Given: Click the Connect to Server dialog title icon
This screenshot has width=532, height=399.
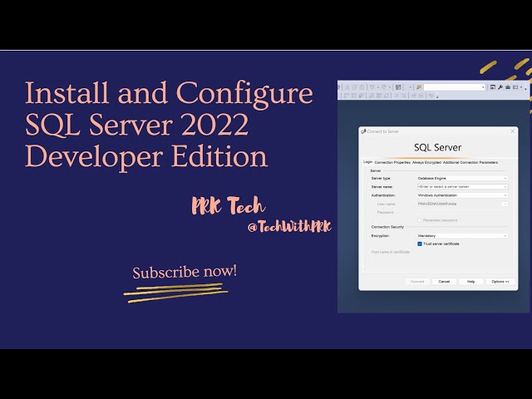Looking at the screenshot, I should 363,131.
